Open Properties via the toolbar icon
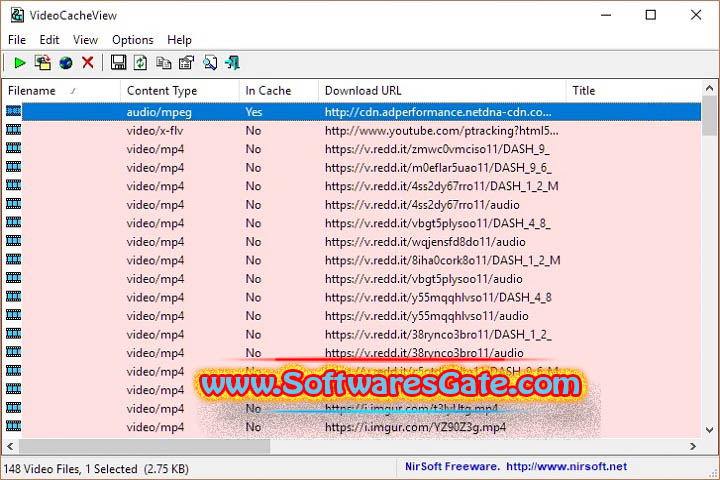 click(186, 62)
